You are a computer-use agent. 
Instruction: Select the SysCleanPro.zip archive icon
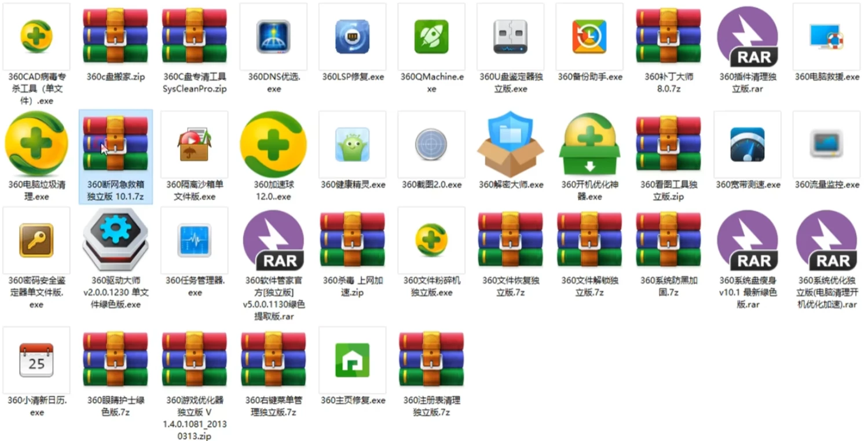pyautogui.click(x=195, y=36)
